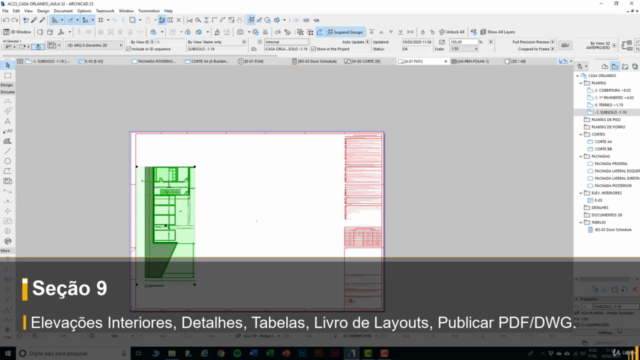Select IES-03 Door Schedule in Navigator
This screenshot has width=640, height=360.
tap(610, 230)
